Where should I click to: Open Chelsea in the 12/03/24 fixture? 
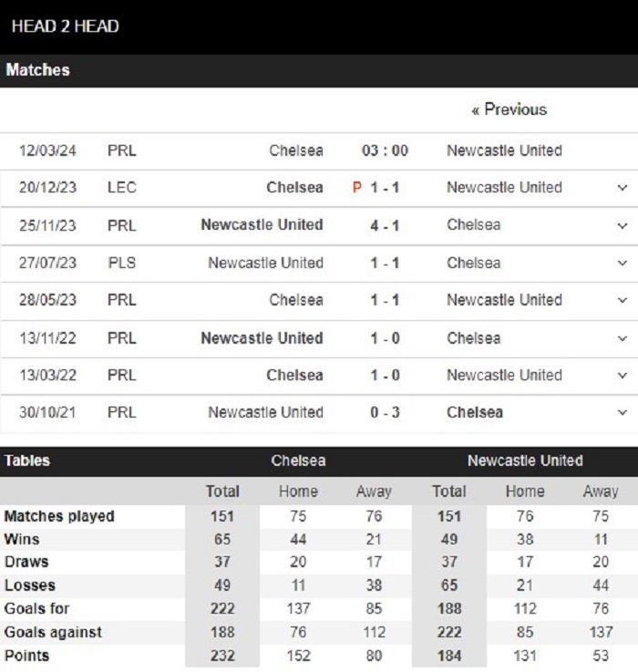(296, 150)
